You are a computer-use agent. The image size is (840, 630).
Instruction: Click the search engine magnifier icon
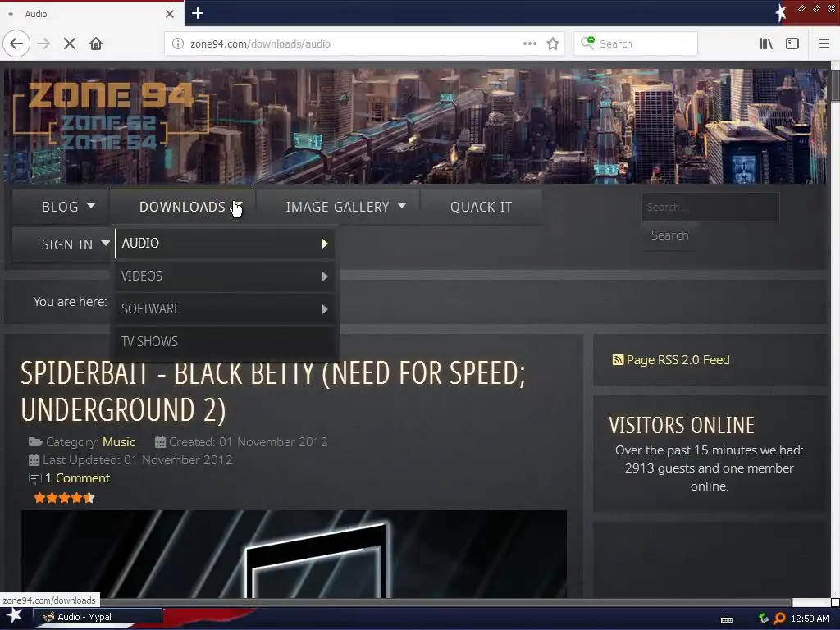pyautogui.click(x=587, y=43)
